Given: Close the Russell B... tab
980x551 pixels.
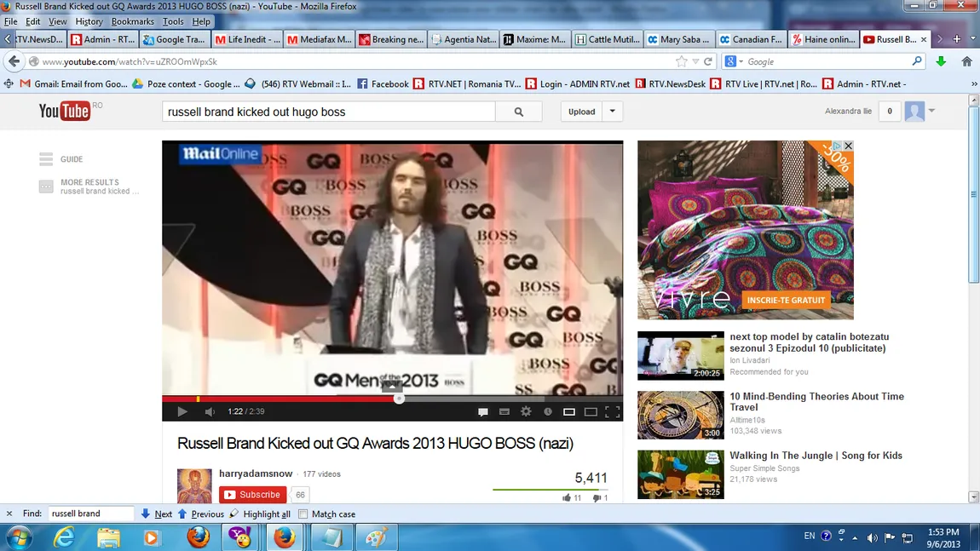Looking at the screenshot, I should [924, 39].
